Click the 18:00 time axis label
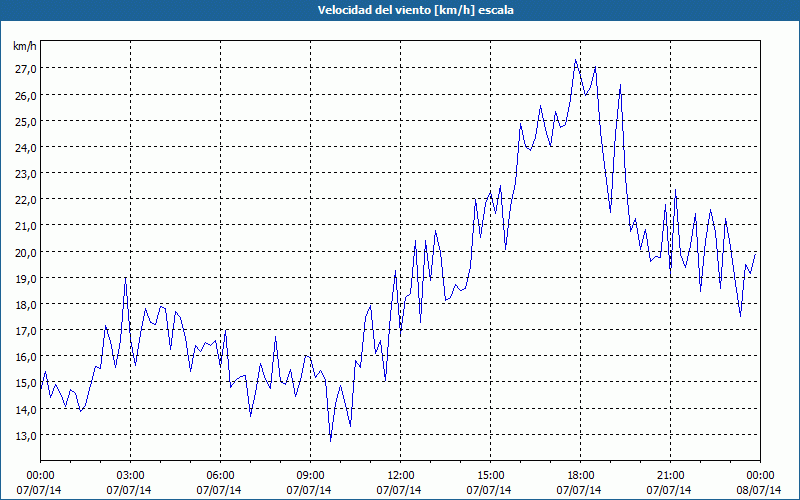Viewport: 800px width, 500px height. pyautogui.click(x=581, y=476)
